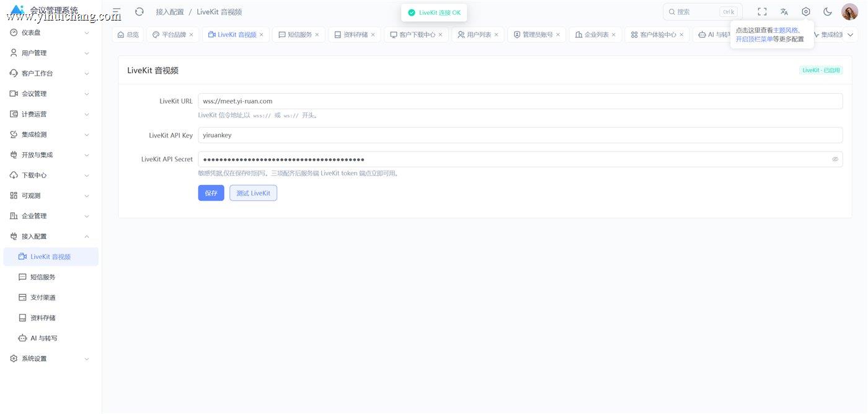The height and width of the screenshot is (414, 868).
Task: Switch to the 用户列表 tab
Action: pos(479,35)
